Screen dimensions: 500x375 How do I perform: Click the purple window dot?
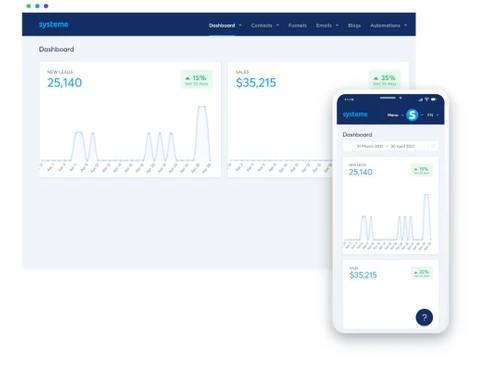[x=46, y=6]
